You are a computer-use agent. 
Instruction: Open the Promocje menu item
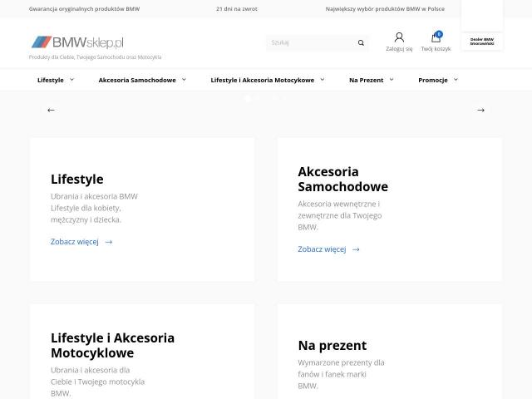(433, 80)
